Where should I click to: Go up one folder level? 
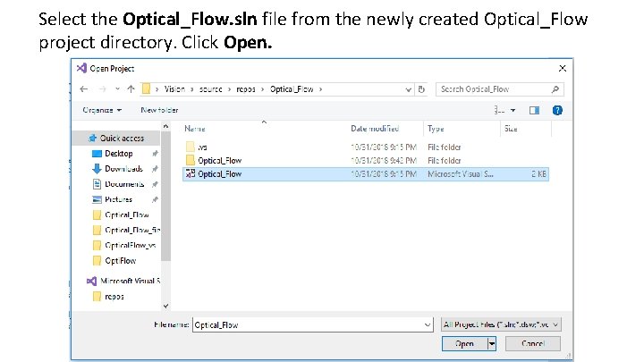click(131, 89)
